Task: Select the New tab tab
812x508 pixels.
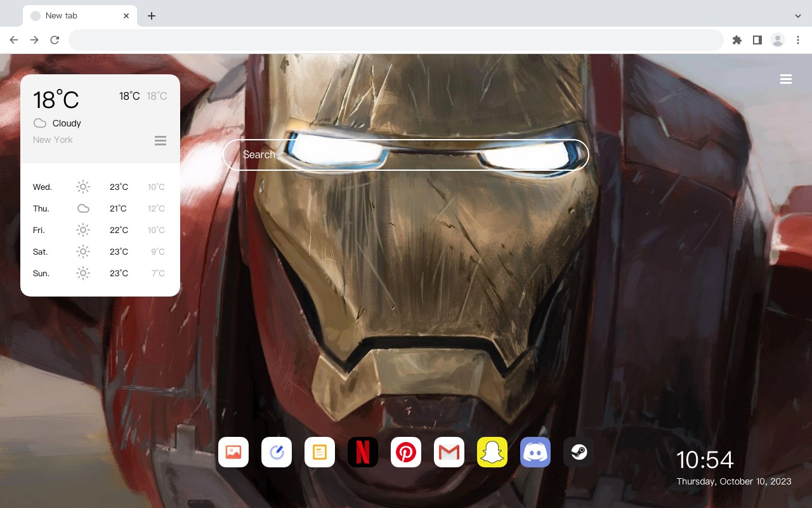Action: pyautogui.click(x=80, y=16)
